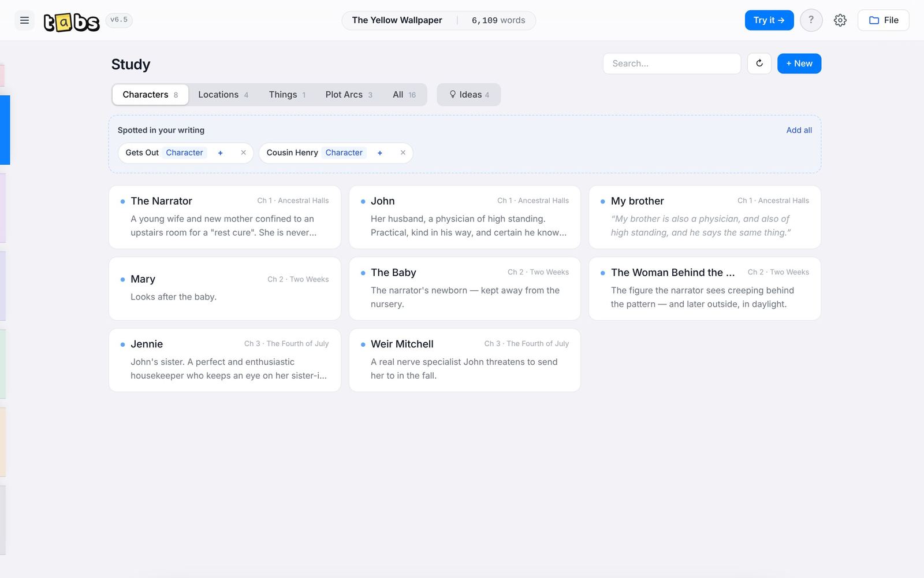The height and width of the screenshot is (578, 924).
Task: Switch to the Characters tab
Action: point(150,95)
